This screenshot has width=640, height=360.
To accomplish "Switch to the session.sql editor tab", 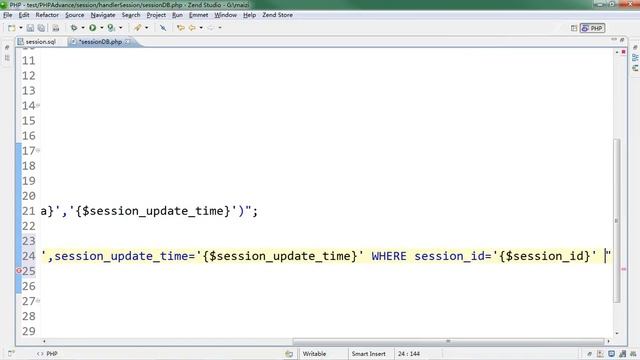I will (40, 42).
